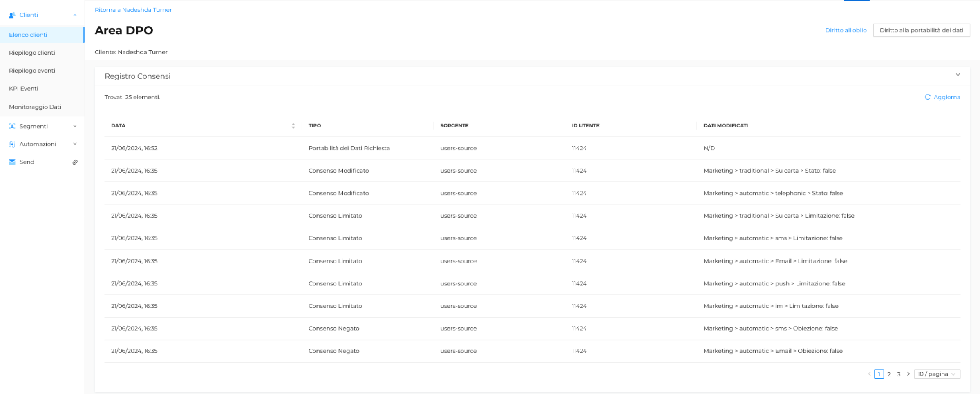
Task: Expand the Automazioni menu chevron
Action: point(75,144)
